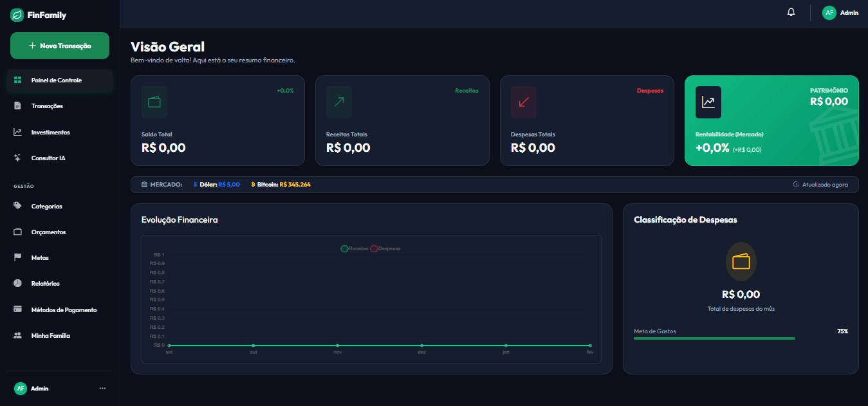Click the yellow wallet icon in Classificação de Despesas
This screenshot has width=868, height=406.
click(x=741, y=261)
